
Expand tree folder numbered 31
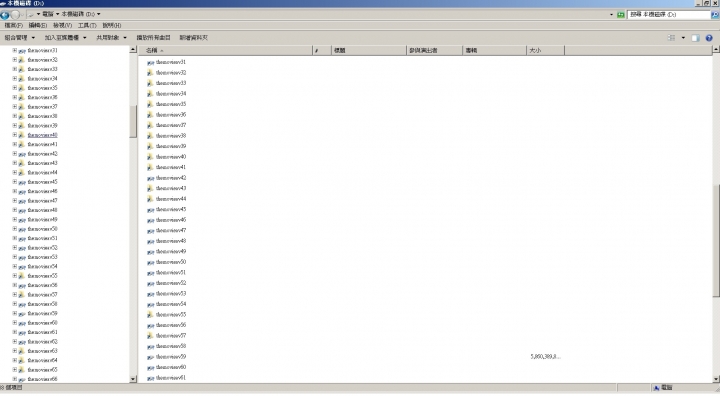pyautogui.click(x=15, y=51)
